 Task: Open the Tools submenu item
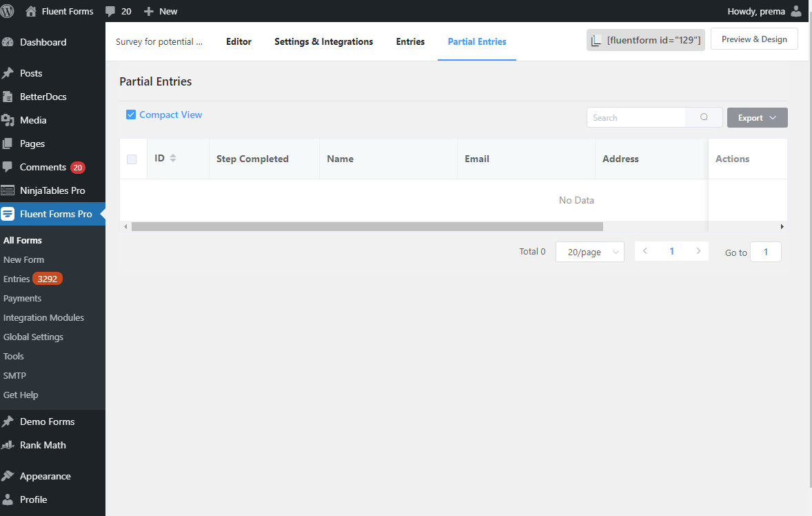click(x=14, y=357)
